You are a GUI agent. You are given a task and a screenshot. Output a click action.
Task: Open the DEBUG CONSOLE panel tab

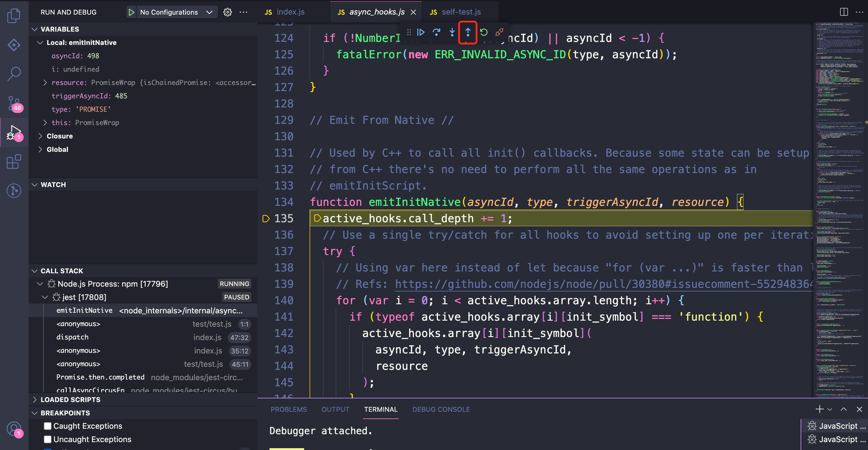(441, 409)
